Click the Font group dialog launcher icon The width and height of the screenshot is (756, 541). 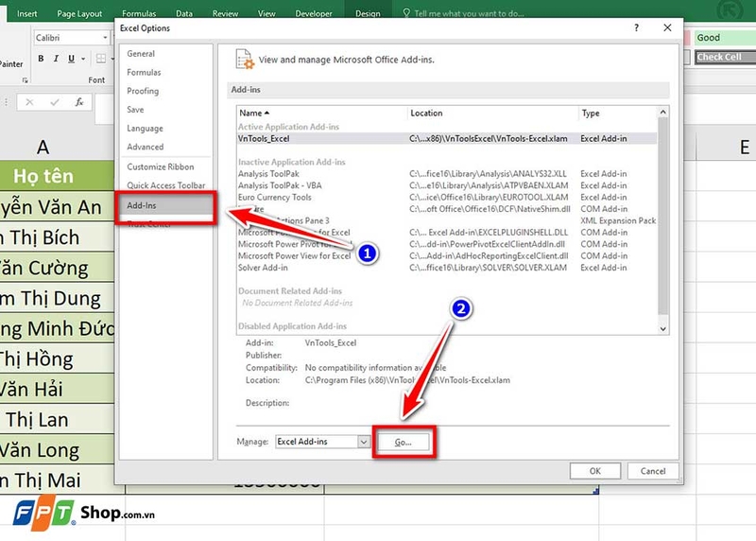[x=26, y=80]
